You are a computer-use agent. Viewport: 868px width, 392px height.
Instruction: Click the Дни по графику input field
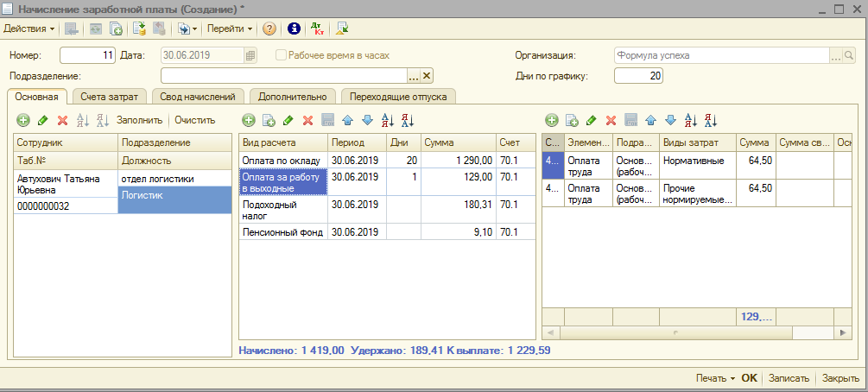638,76
